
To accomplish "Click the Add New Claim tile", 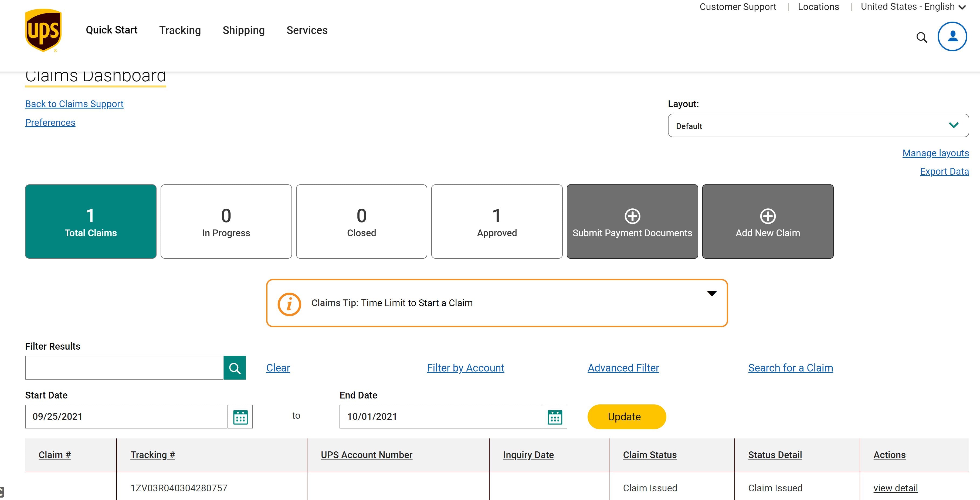I will (767, 221).
